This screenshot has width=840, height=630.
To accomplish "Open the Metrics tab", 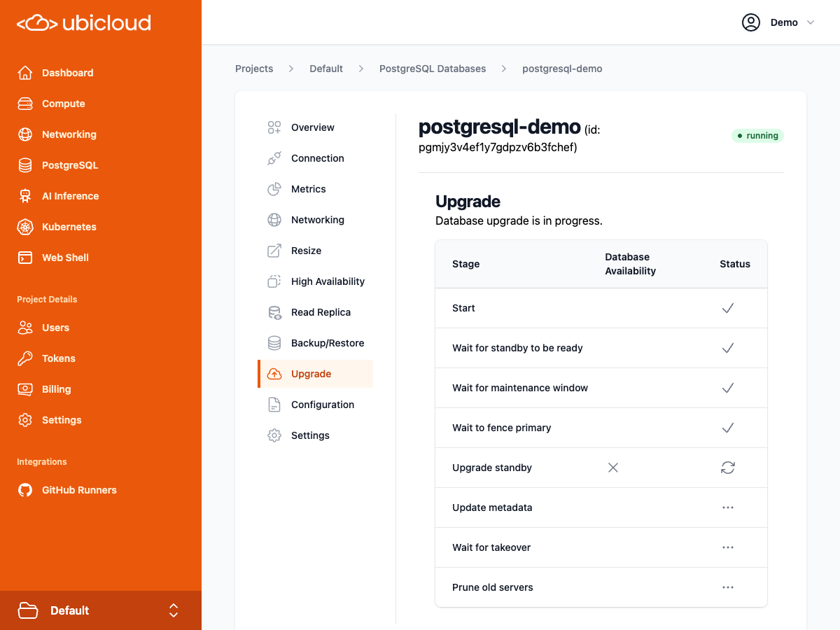I will coord(315,189).
